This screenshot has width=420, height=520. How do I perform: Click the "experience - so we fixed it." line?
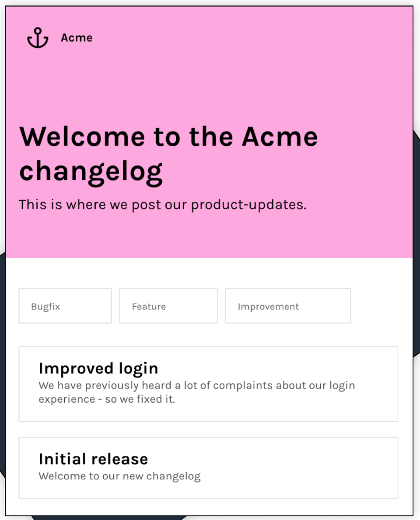107,399
